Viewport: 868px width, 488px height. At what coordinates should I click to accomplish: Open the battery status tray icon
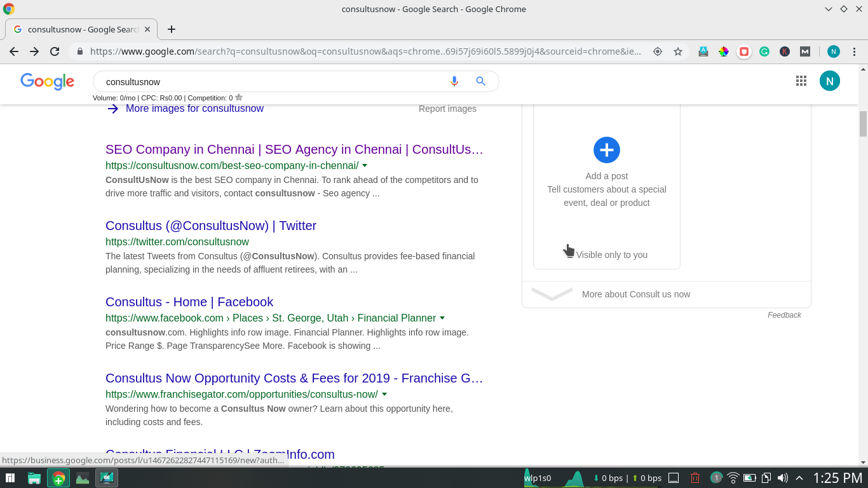pos(750,478)
